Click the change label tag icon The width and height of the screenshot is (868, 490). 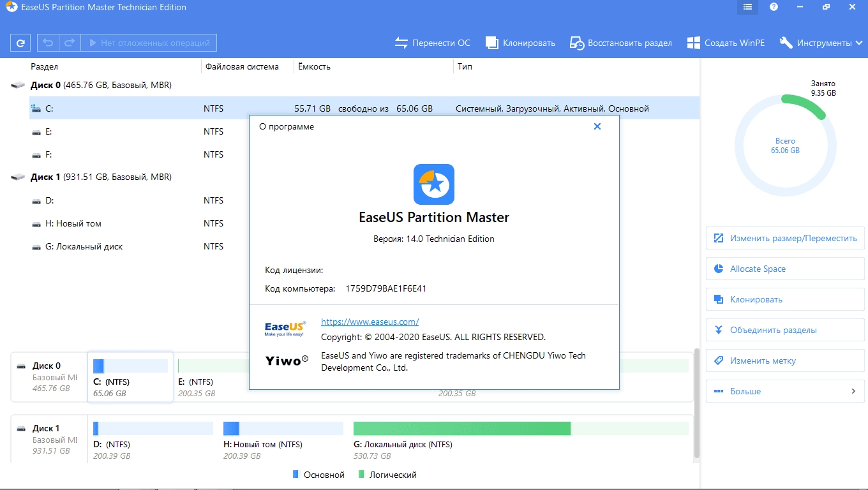pos(718,360)
